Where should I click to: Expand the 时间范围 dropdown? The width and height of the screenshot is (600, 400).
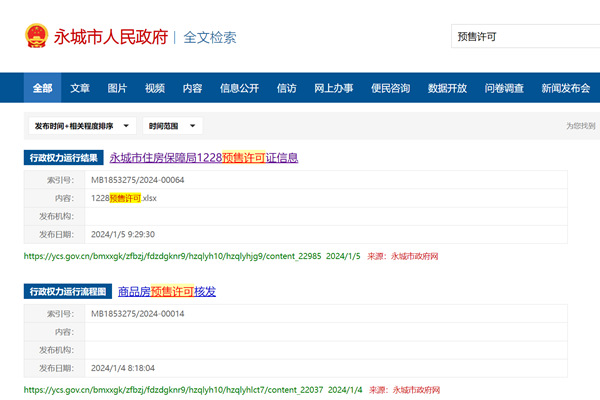click(173, 126)
